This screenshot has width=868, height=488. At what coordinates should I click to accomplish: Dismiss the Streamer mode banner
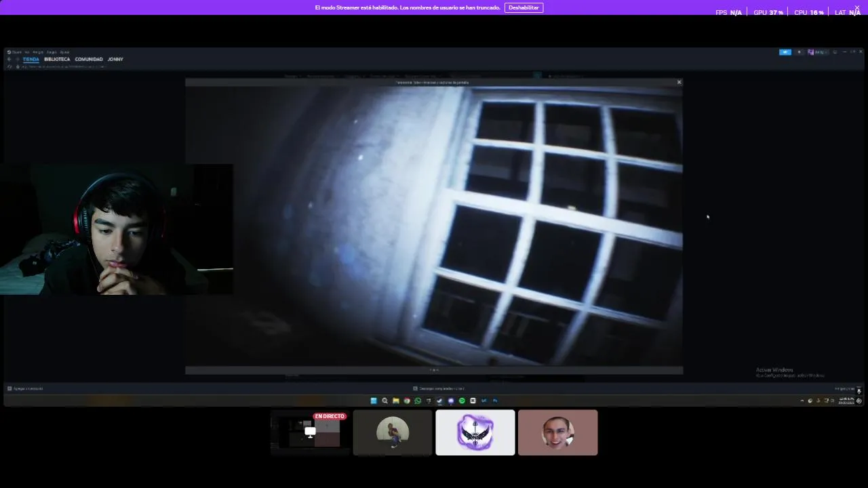pos(856,7)
